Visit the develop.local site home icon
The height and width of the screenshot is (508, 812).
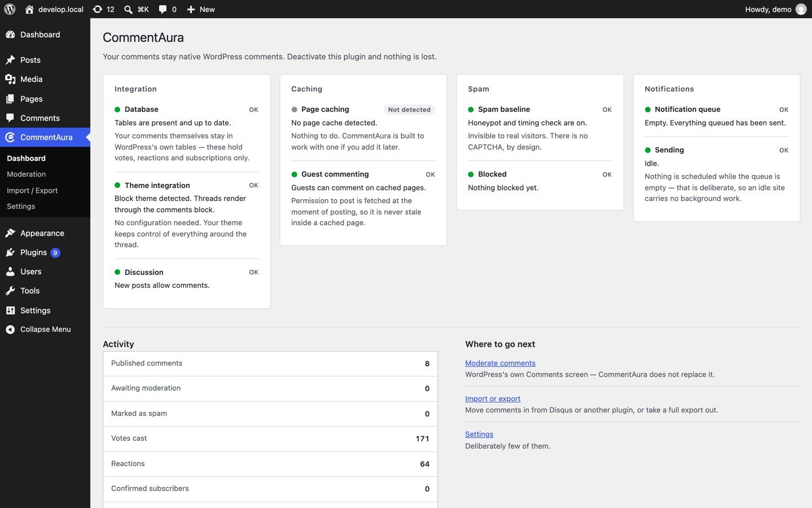29,9
